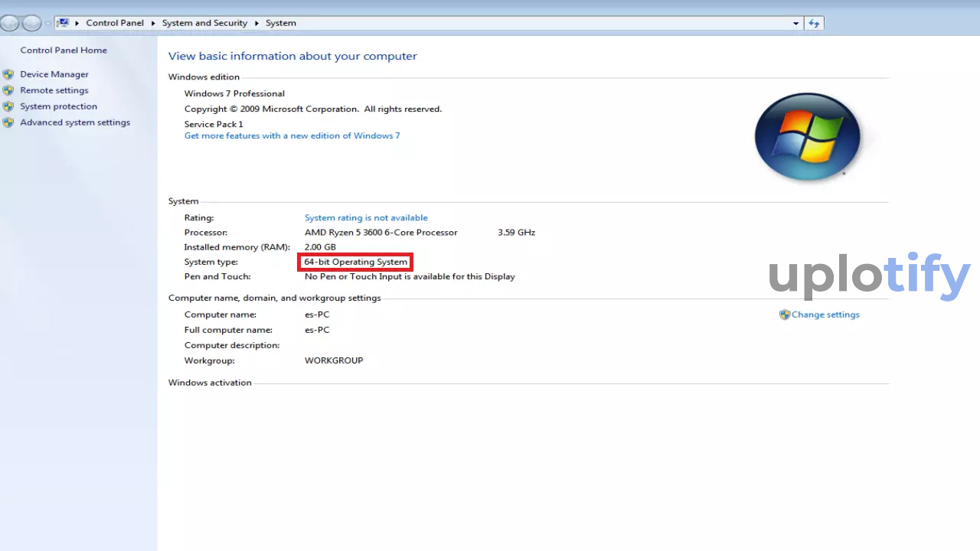Expand the arrow before Control Panel breadcrumb
Image resolution: width=980 pixels, height=551 pixels.
(77, 23)
